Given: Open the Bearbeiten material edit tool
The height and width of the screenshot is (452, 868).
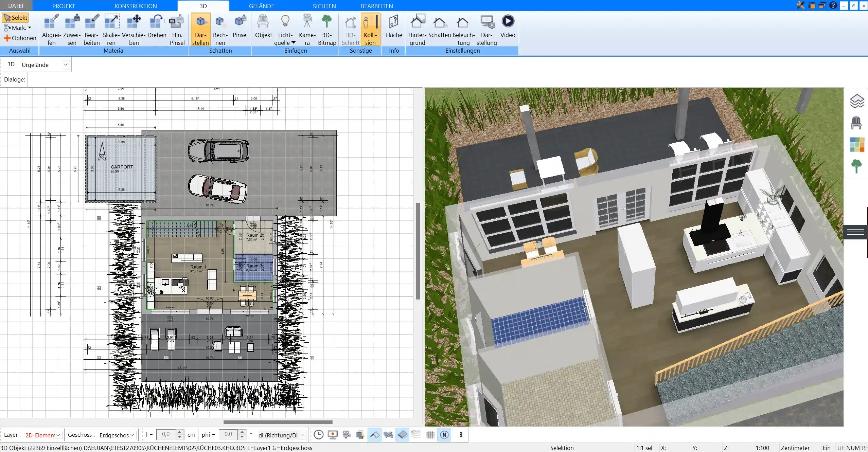Looking at the screenshot, I should (x=92, y=30).
